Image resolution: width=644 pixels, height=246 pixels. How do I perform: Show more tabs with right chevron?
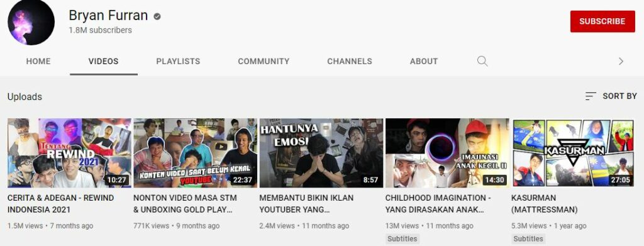point(621,61)
